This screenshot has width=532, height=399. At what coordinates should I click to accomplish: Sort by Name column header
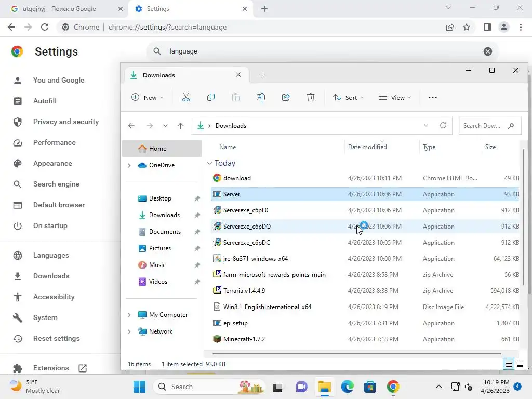point(228,147)
